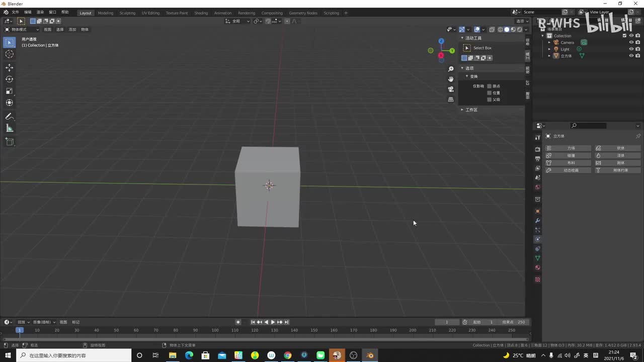
Task: Select the Annotate pencil tool
Action: tap(9, 116)
